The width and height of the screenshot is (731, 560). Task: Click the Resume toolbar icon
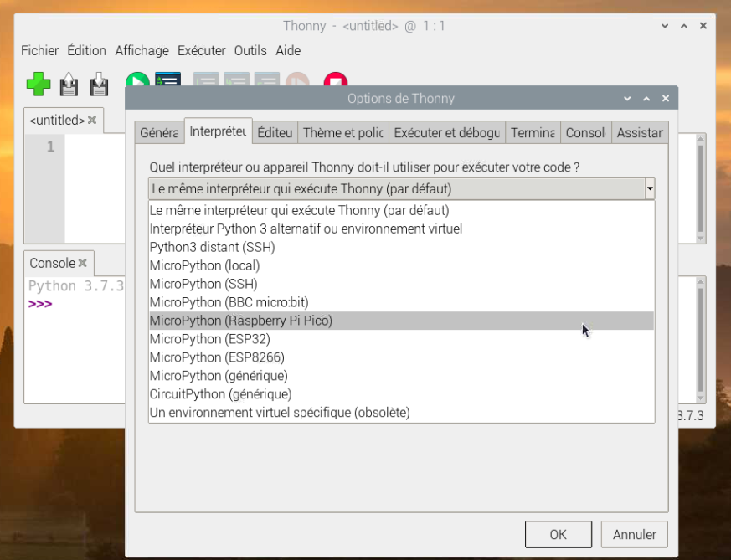[x=297, y=80]
